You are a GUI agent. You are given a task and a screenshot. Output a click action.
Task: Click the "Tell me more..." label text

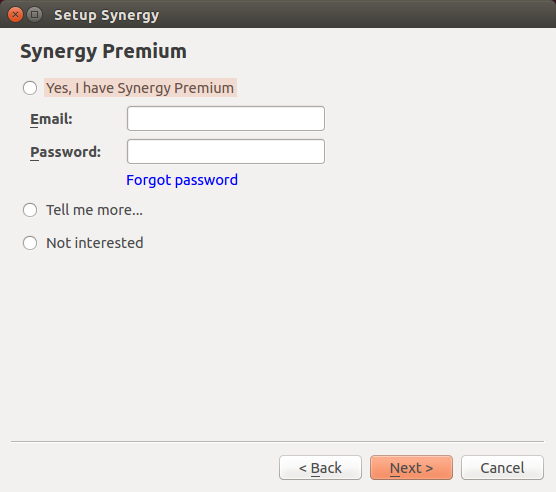pos(94,210)
